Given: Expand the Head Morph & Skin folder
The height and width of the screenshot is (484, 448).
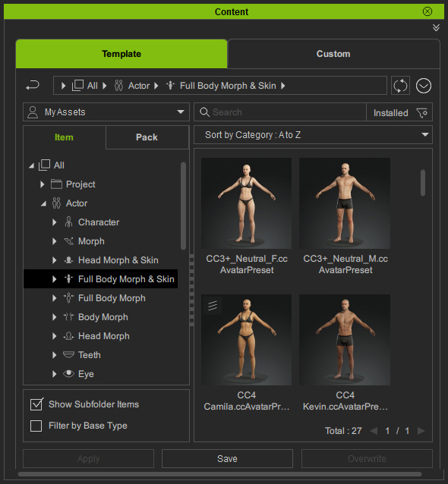Looking at the screenshot, I should pos(55,260).
